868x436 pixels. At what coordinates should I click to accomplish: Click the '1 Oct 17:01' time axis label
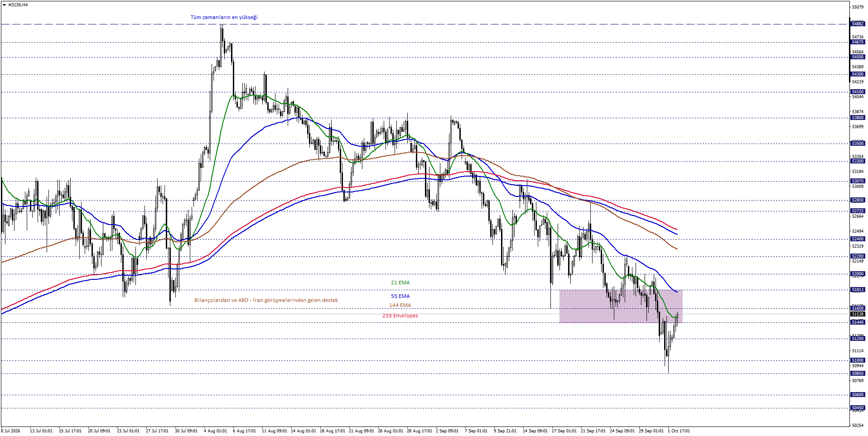(679, 431)
